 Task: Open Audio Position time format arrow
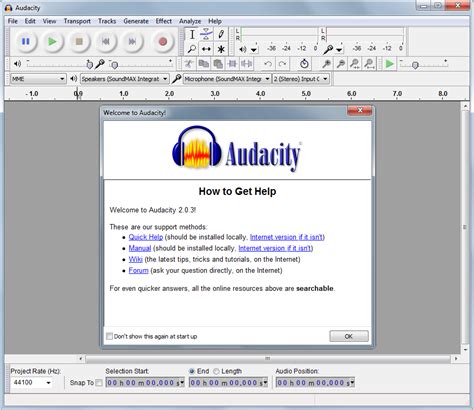[x=352, y=382]
